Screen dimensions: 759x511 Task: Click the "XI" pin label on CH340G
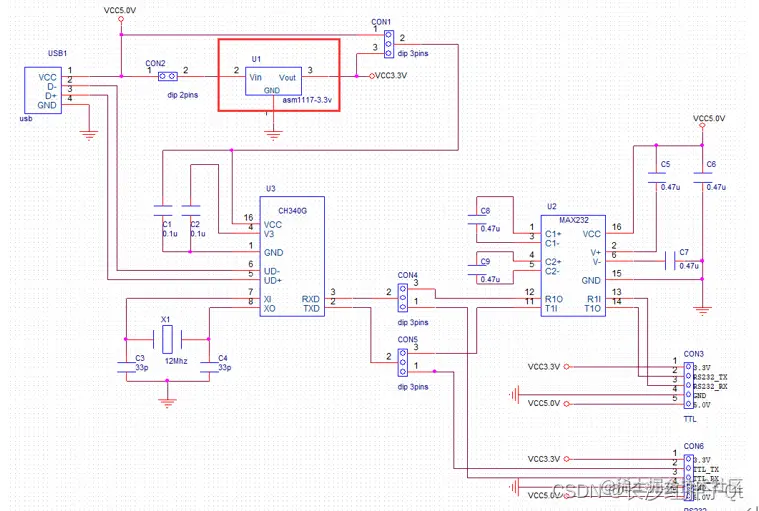click(267, 299)
